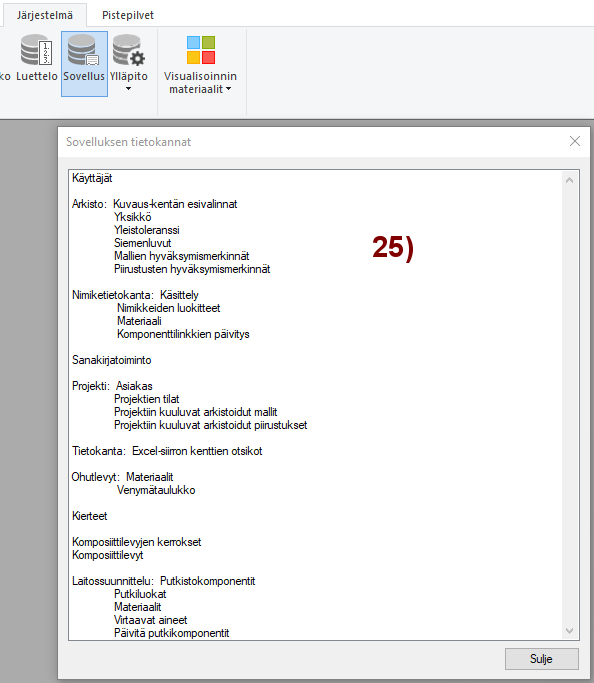
Task: Select Komponenttilinkkien päivitys entry
Action: pos(183,334)
